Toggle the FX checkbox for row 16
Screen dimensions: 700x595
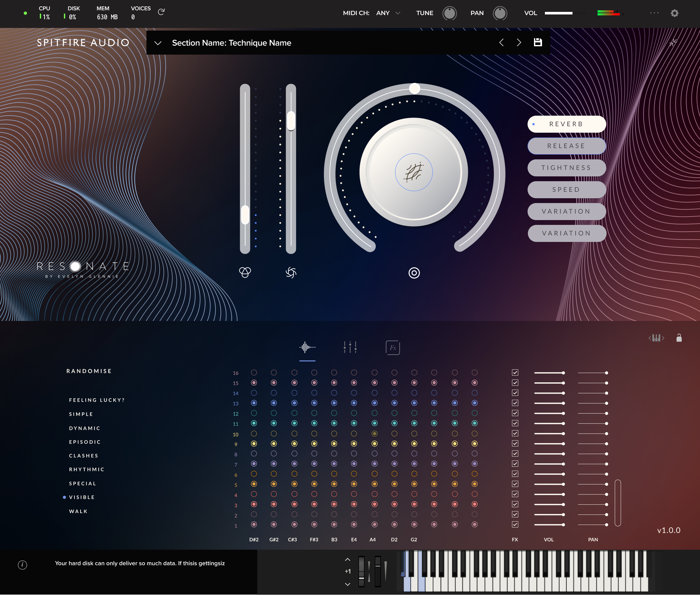coord(515,373)
